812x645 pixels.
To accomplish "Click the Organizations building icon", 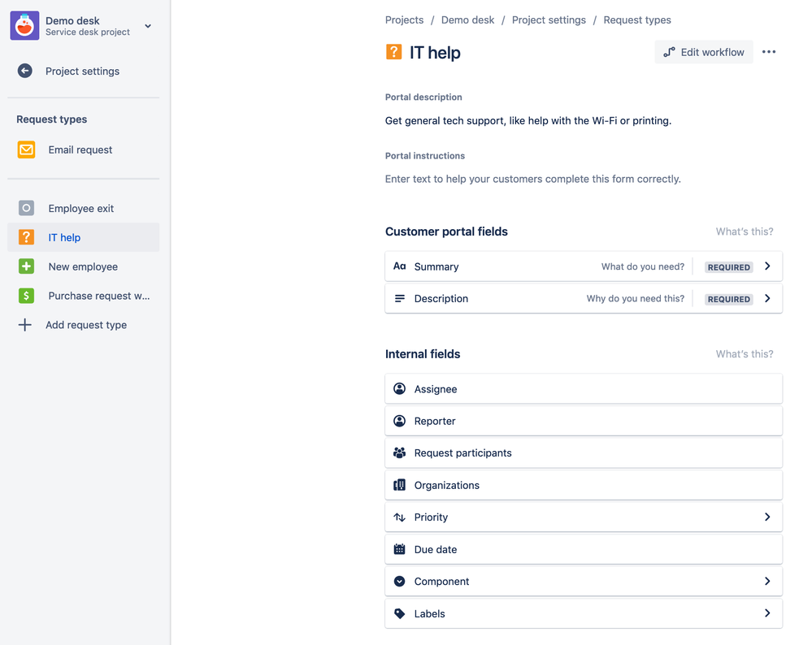I will click(399, 485).
